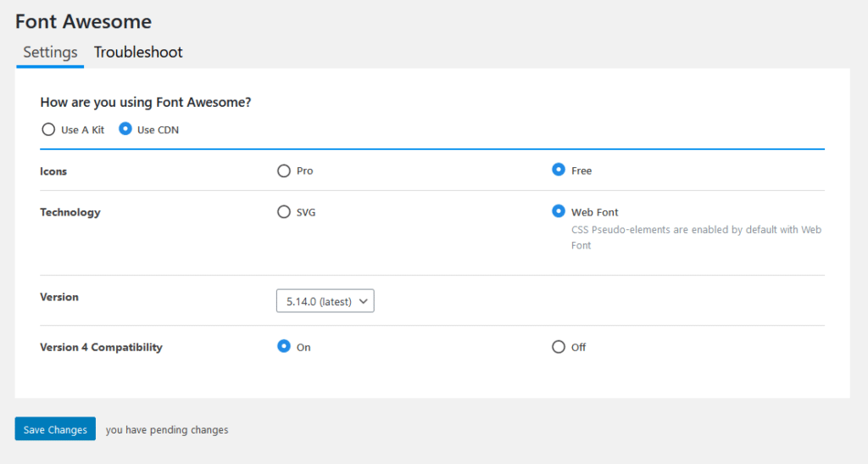Click the Technology row label
868x464 pixels.
(70, 213)
